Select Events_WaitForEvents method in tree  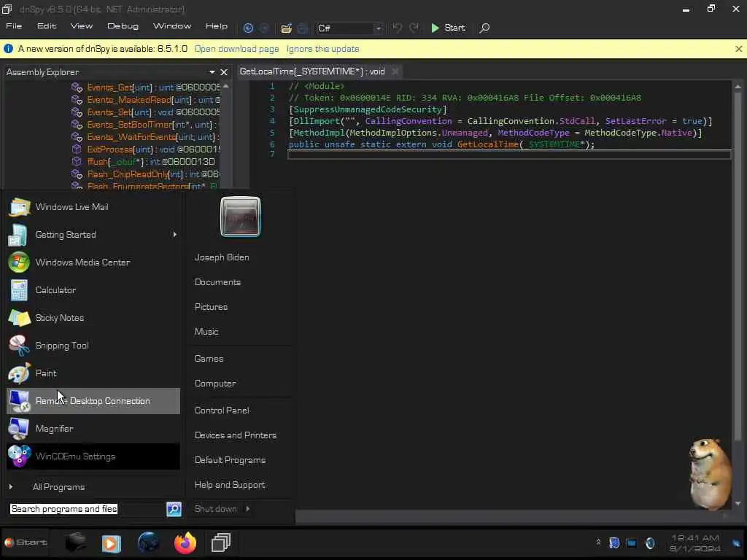(146, 137)
